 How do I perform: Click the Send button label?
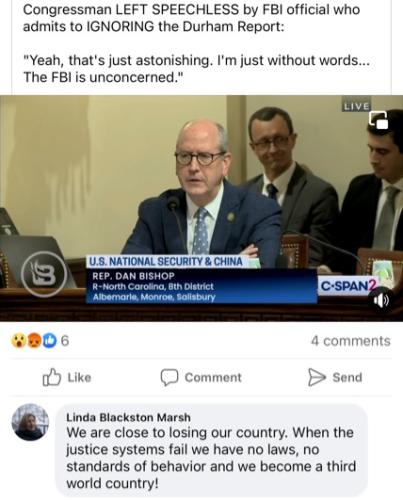[347, 377]
